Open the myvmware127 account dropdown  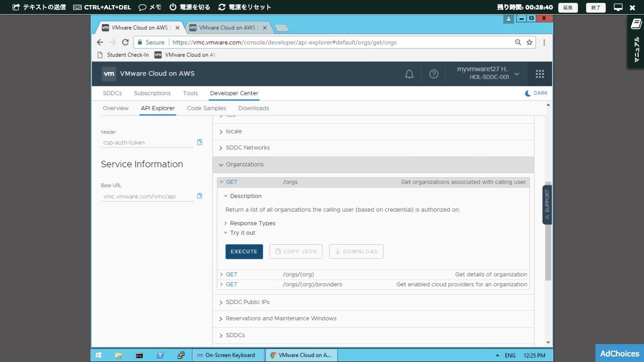(x=488, y=73)
